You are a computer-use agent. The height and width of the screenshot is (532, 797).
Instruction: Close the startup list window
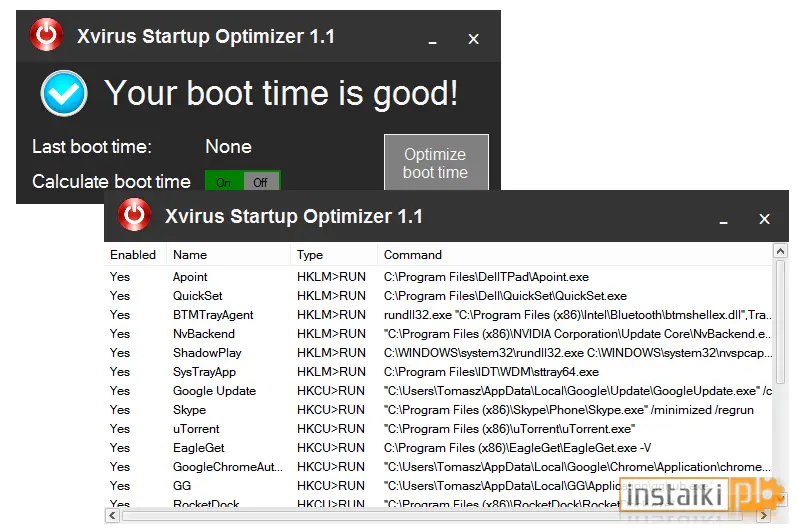click(764, 219)
